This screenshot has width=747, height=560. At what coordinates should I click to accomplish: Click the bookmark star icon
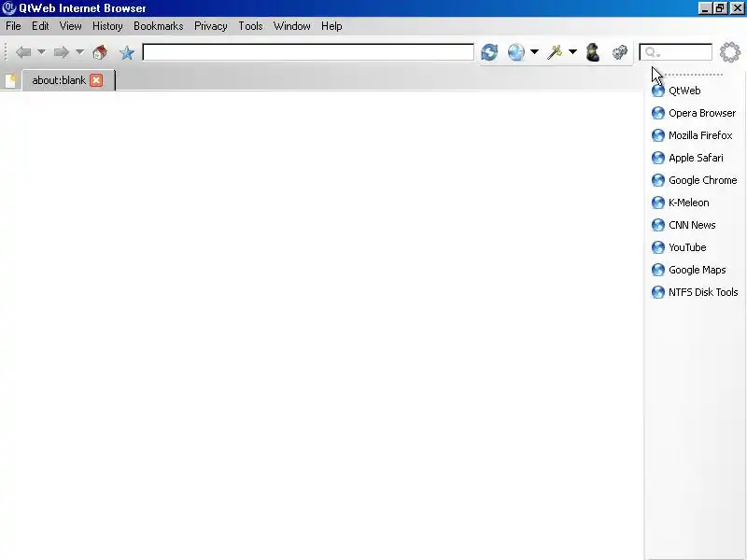pyautogui.click(x=127, y=52)
